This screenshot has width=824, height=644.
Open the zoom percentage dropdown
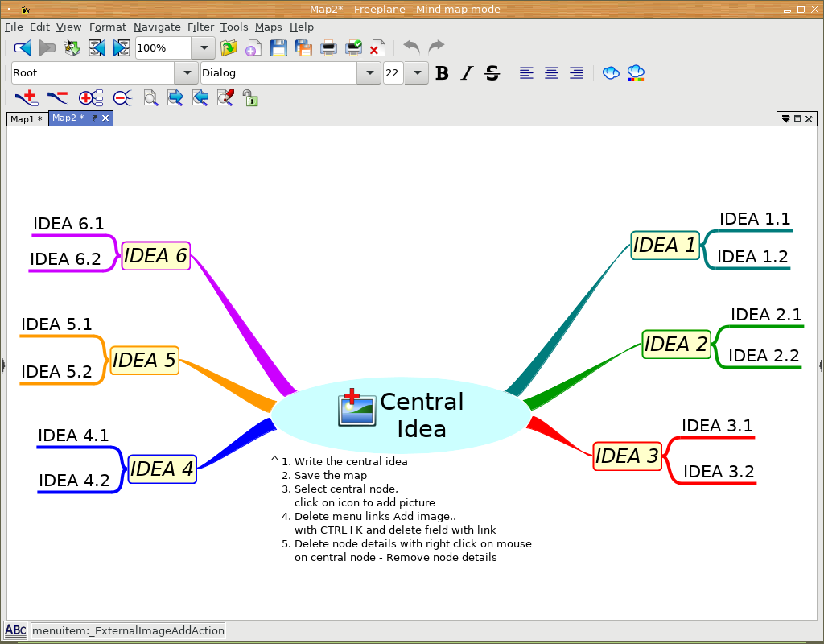(x=204, y=47)
